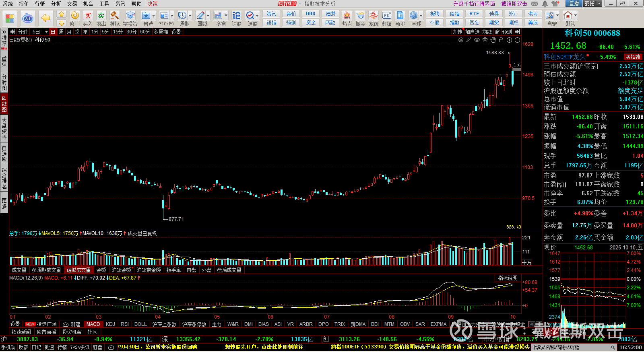Screen dimensions: 644x352
Task: Open the 直播 button in title bar
Action: 574,4
